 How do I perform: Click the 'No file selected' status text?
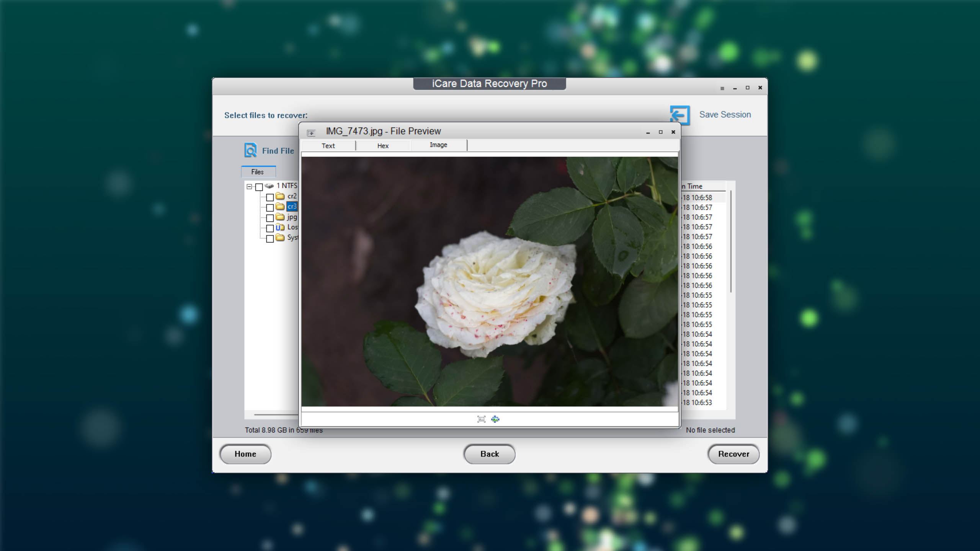pyautogui.click(x=710, y=430)
